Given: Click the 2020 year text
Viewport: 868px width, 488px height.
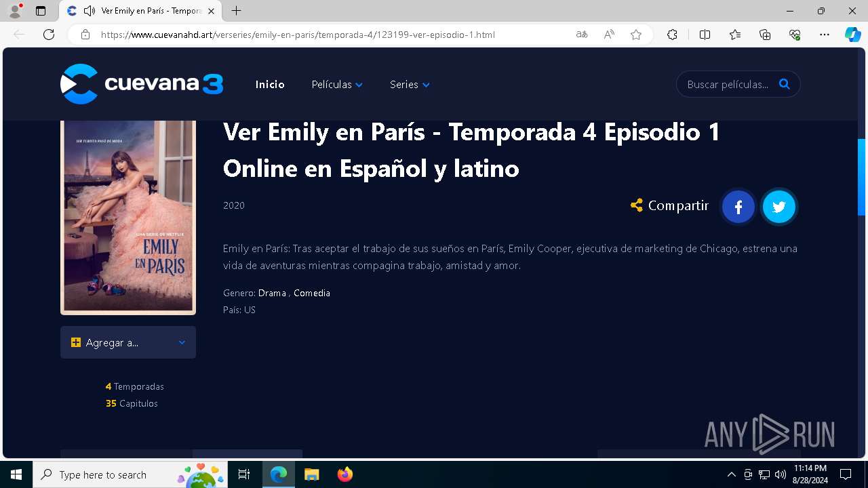Looking at the screenshot, I should click(234, 205).
